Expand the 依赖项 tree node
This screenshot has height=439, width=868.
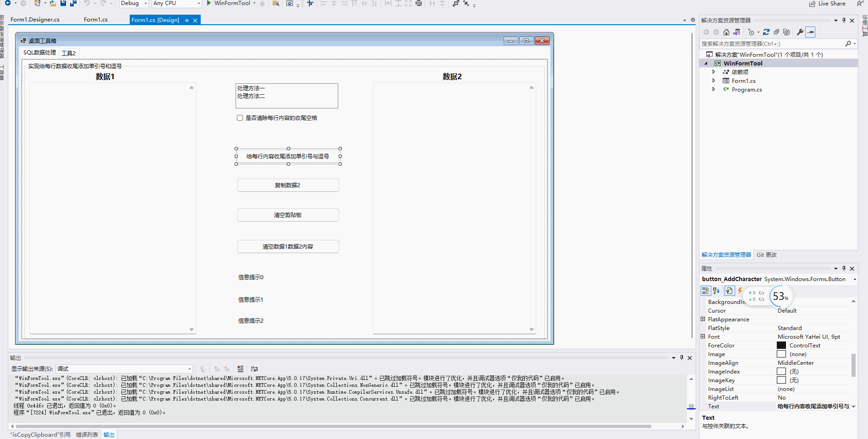coord(714,72)
